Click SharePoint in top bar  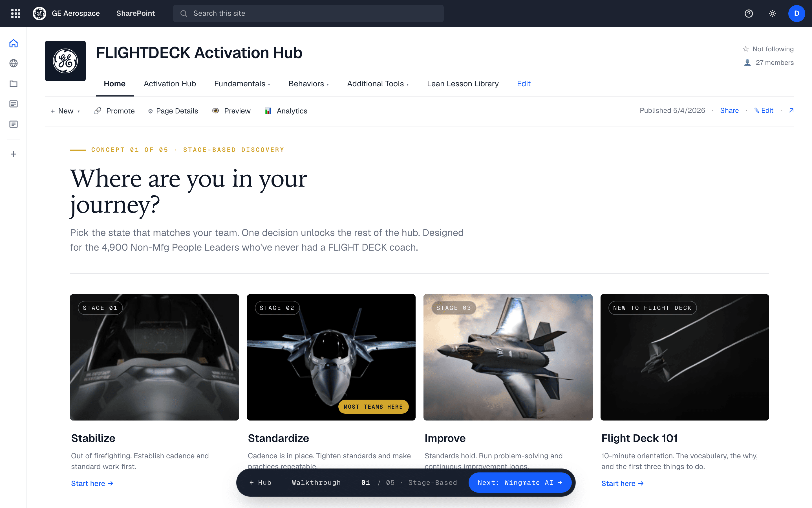tap(136, 14)
